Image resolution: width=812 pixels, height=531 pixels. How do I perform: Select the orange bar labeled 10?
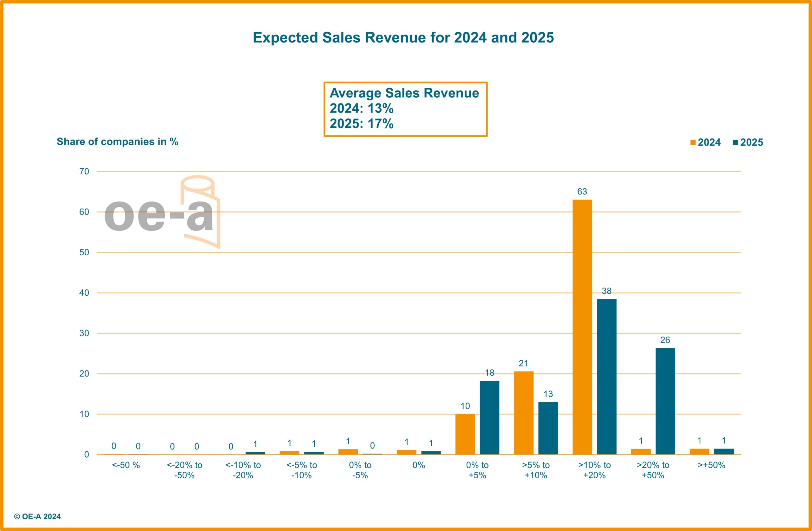465,434
